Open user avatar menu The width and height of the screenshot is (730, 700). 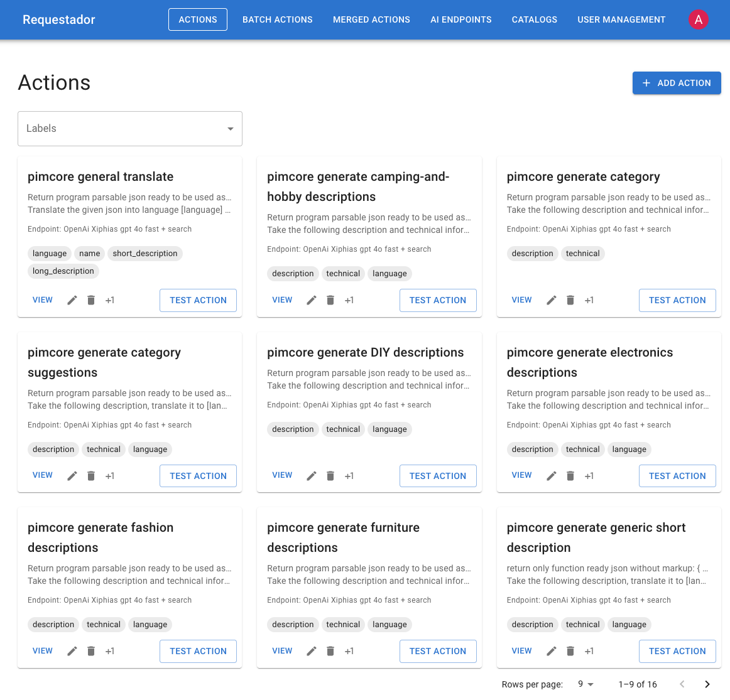[x=698, y=19]
